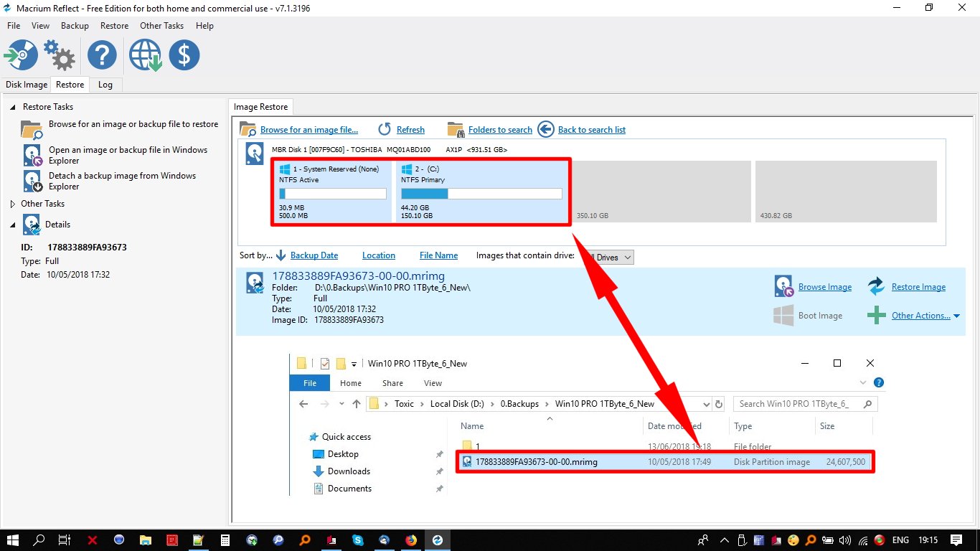Screen dimensions: 980x551
Task: Sort images by Backup Date
Action: pos(314,255)
